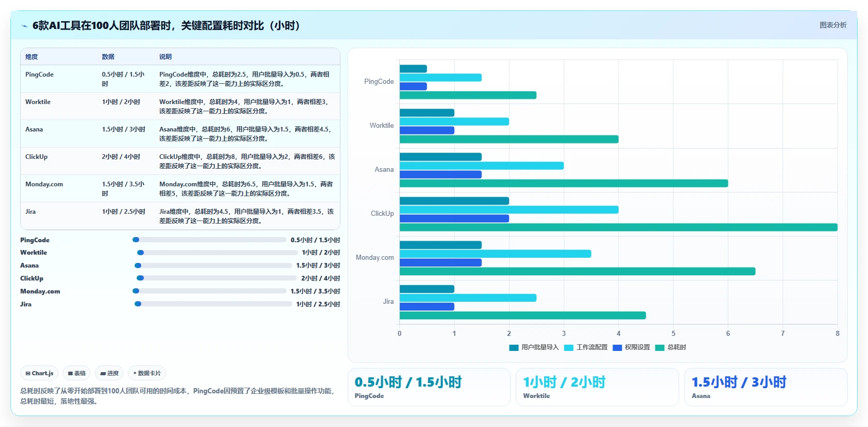This screenshot has width=868, height=427.
Task: Click the ClickUp progress bar
Action: 217,278
